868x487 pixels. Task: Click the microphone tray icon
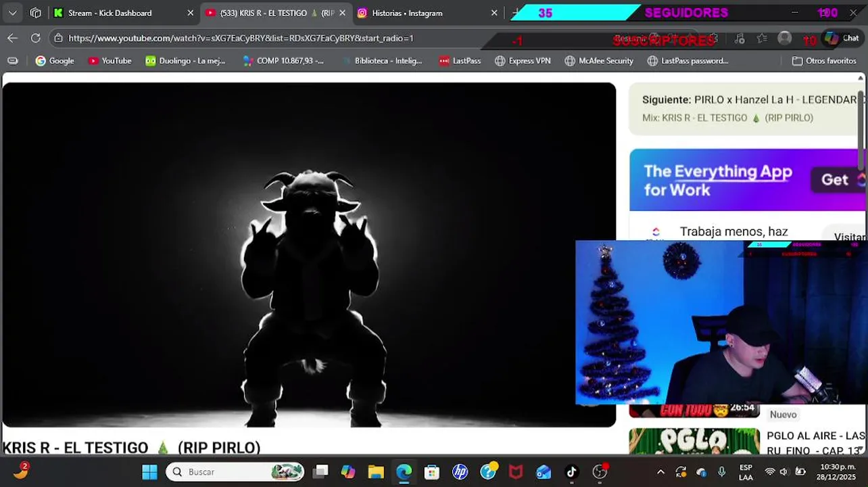coord(722,472)
